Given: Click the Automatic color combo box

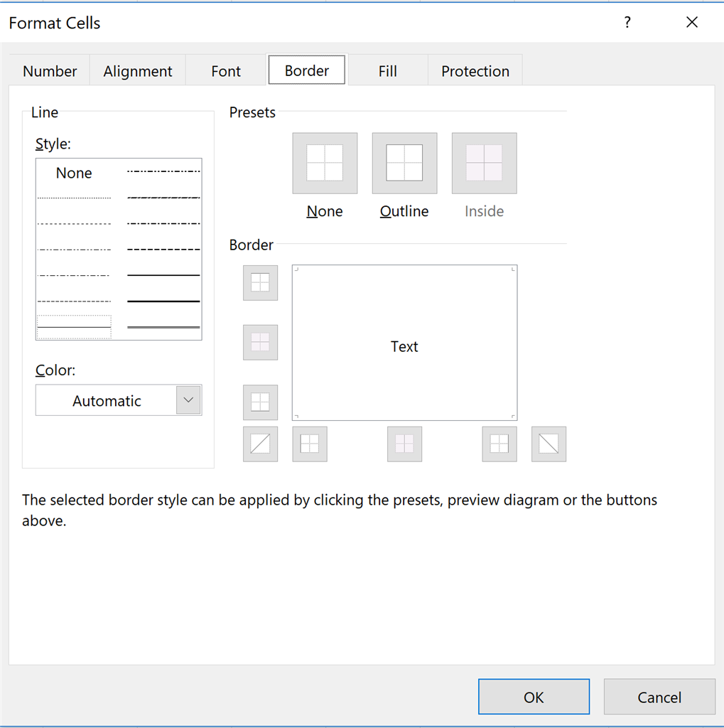Looking at the screenshot, I should pos(119,400).
